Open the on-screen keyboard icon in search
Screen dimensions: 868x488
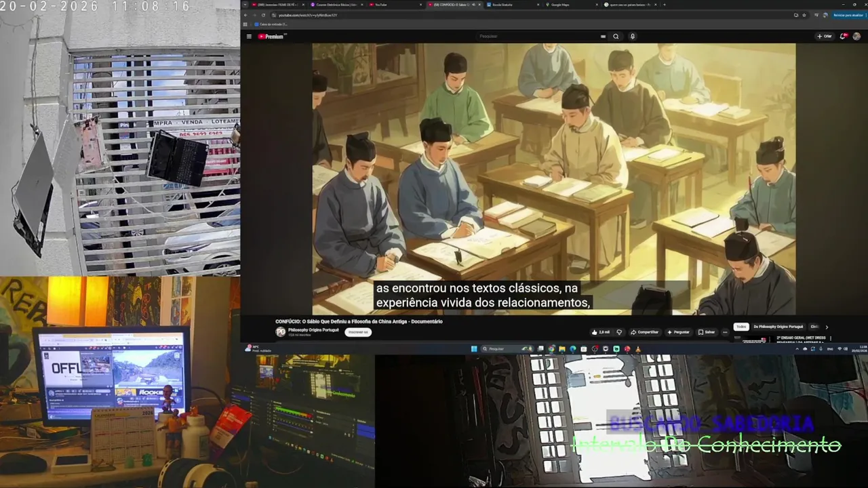point(603,37)
